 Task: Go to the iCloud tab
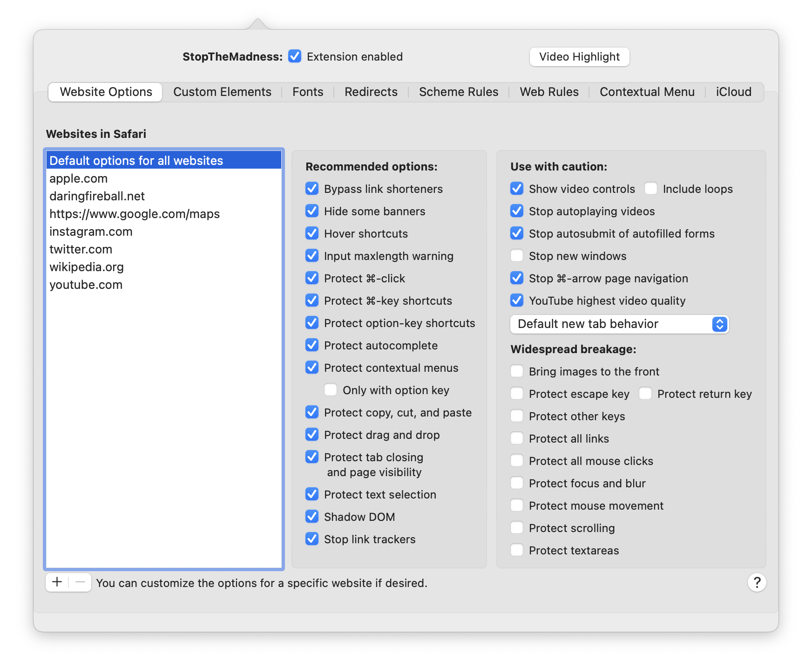[733, 92]
